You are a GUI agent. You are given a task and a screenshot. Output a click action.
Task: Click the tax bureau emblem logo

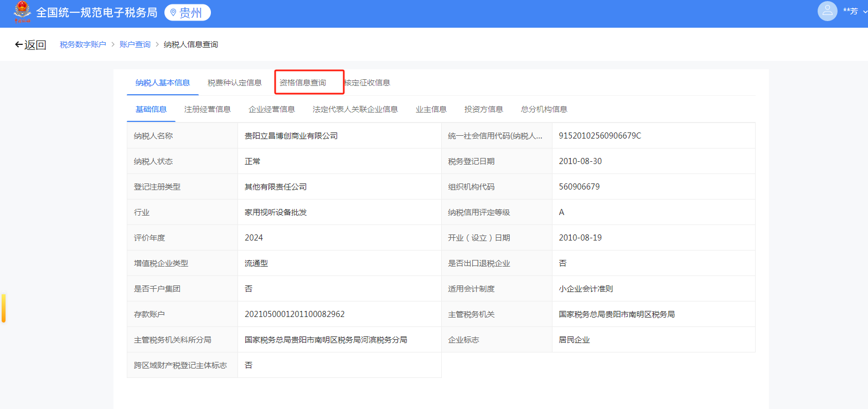pyautogui.click(x=23, y=12)
